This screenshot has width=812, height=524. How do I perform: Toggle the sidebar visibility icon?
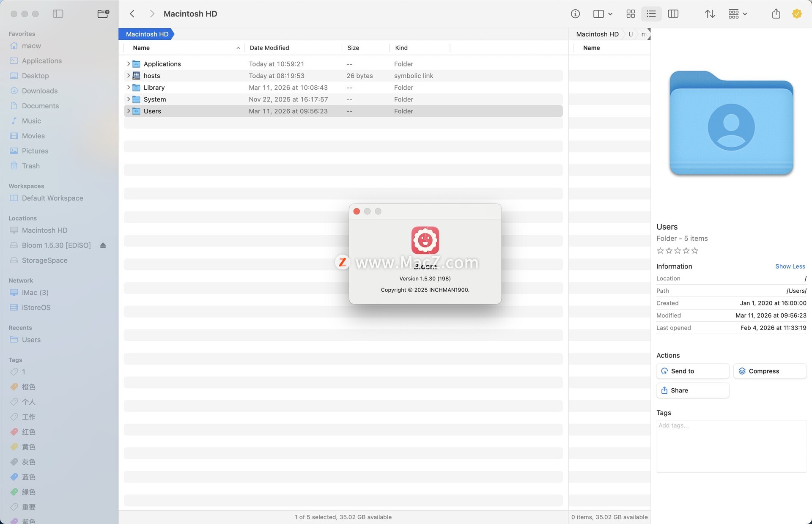(x=58, y=14)
